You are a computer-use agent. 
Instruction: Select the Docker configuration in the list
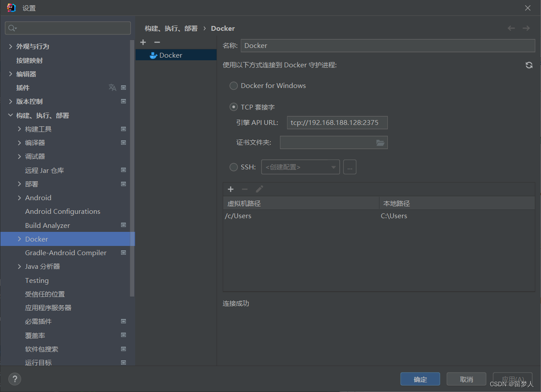(x=176, y=55)
